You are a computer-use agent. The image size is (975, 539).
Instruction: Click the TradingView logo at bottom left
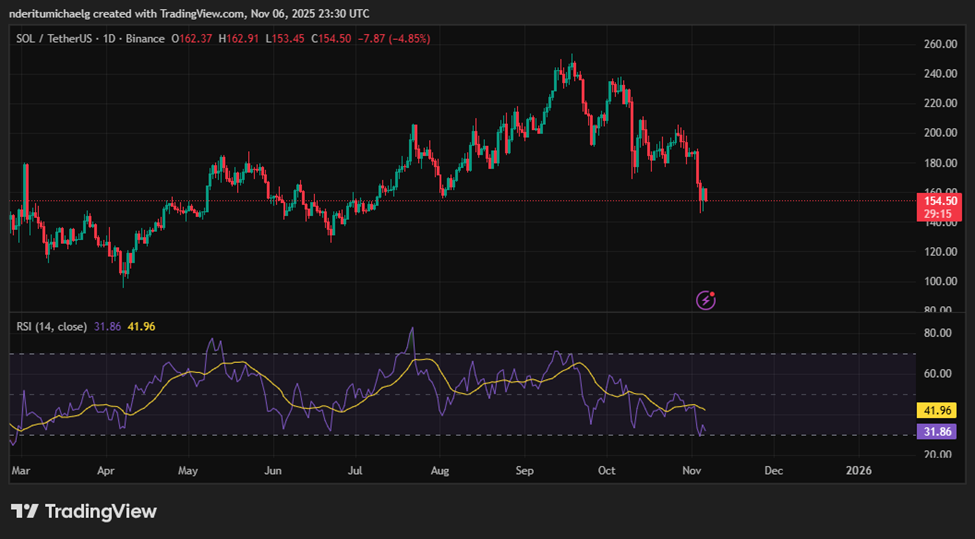pos(84,511)
